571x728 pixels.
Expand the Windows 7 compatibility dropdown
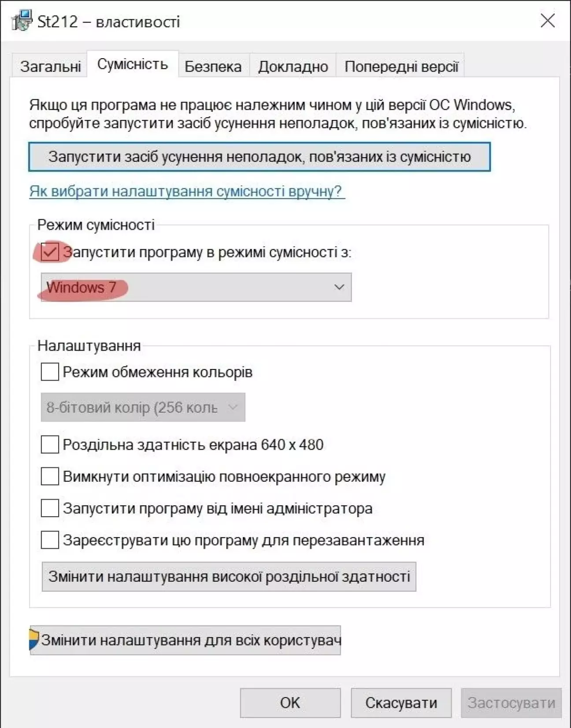(x=196, y=287)
